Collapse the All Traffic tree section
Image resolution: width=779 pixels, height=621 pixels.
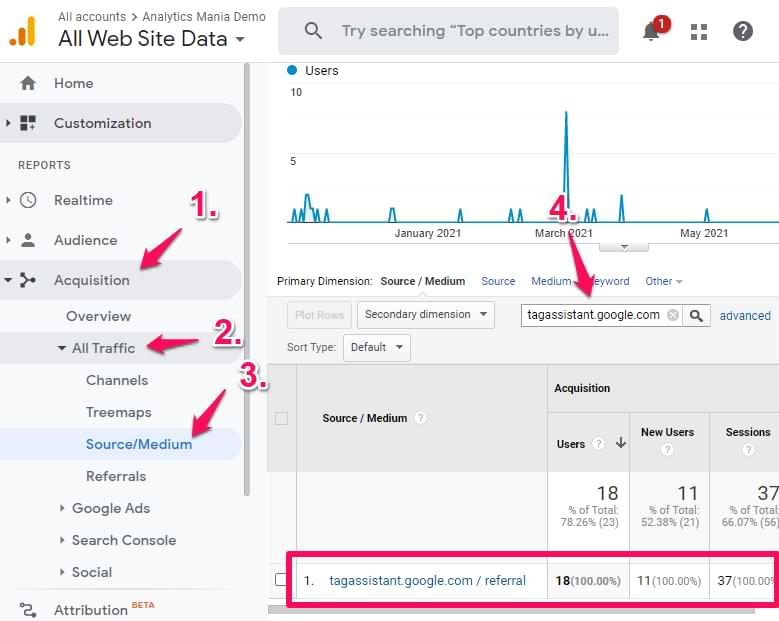62,348
